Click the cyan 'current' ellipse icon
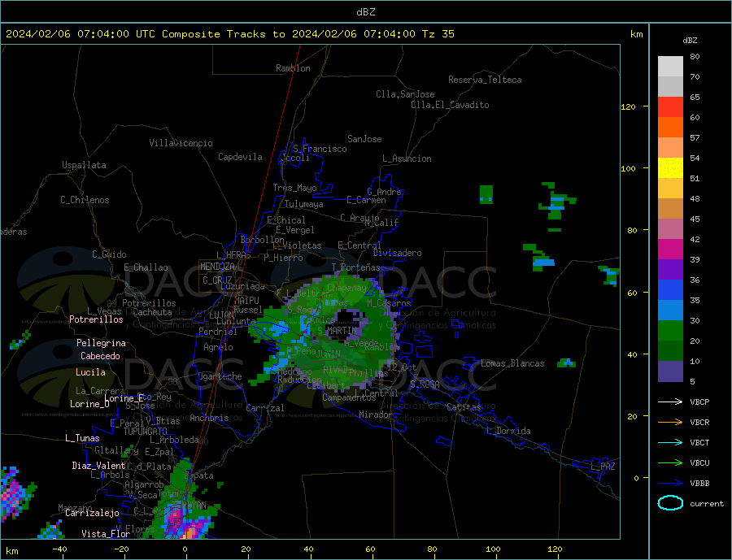The image size is (732, 560). [670, 503]
